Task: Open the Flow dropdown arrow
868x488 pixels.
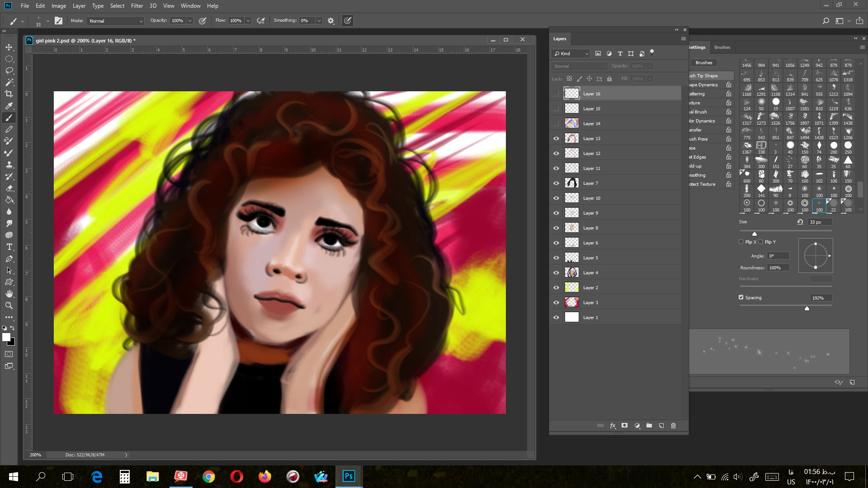Action: tap(248, 21)
